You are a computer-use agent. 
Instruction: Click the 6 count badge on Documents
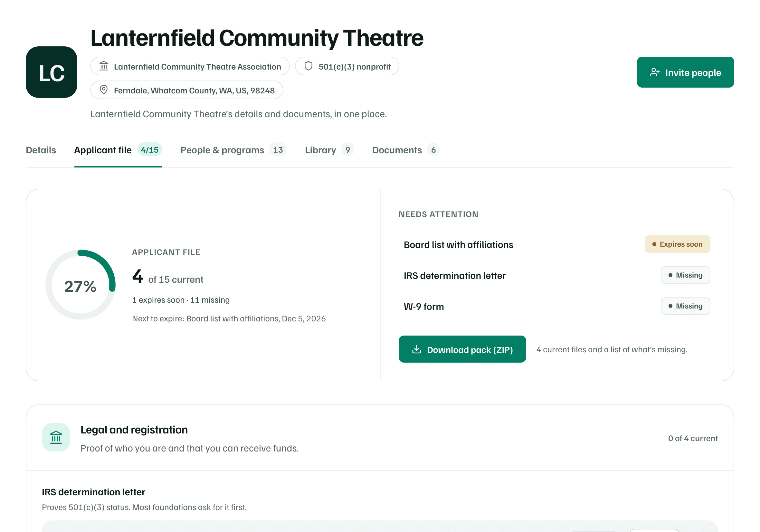[433, 150]
